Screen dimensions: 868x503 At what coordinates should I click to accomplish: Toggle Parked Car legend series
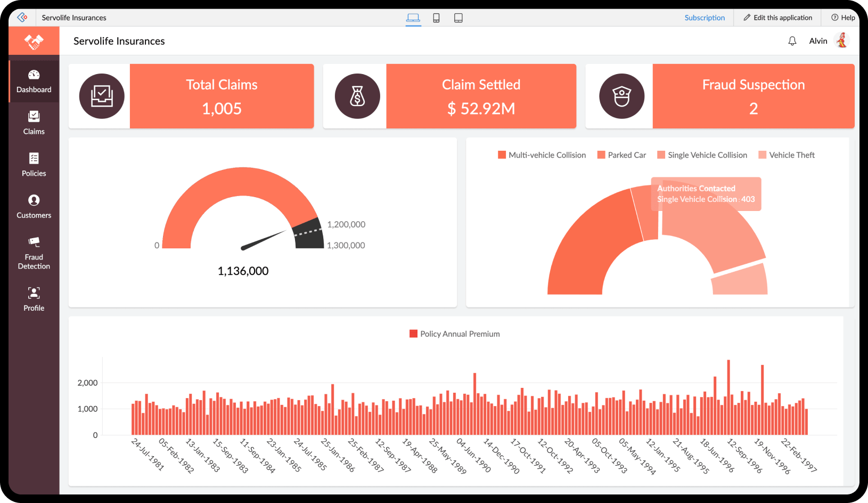pyautogui.click(x=621, y=155)
